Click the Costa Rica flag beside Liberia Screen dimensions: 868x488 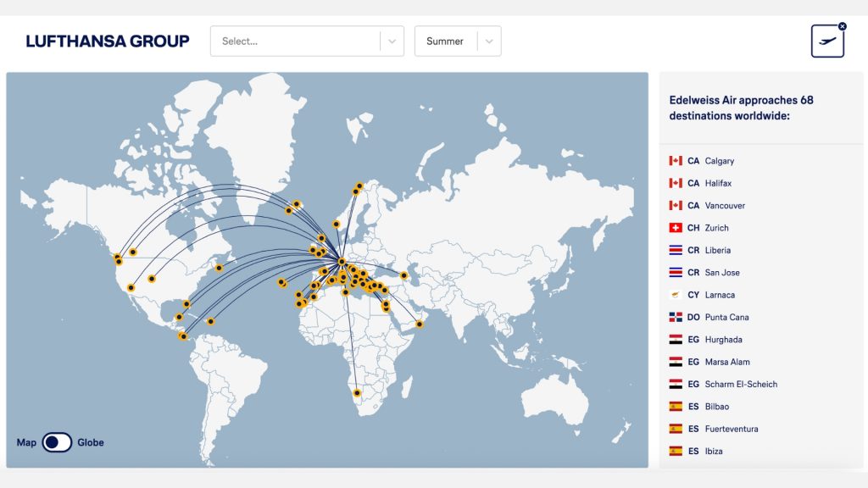click(x=676, y=250)
